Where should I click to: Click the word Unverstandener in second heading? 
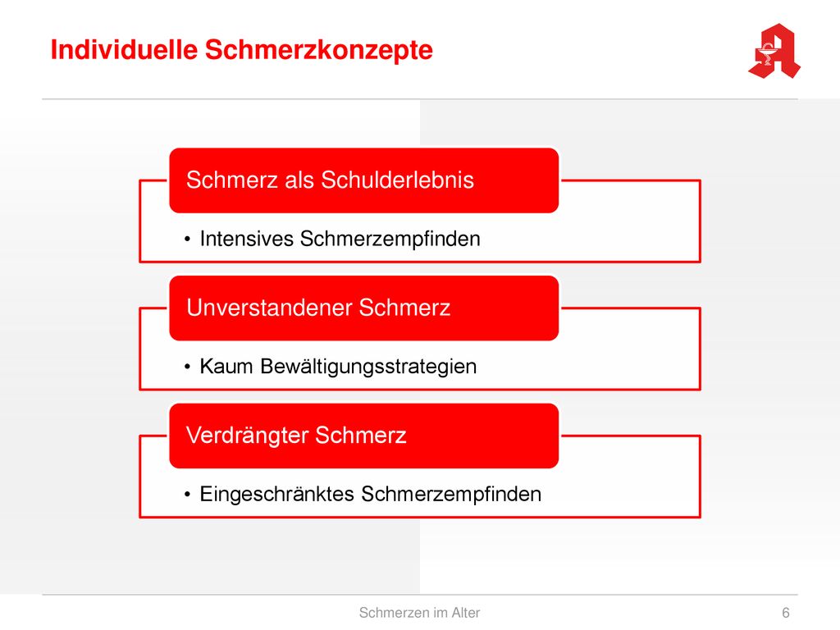click(269, 308)
